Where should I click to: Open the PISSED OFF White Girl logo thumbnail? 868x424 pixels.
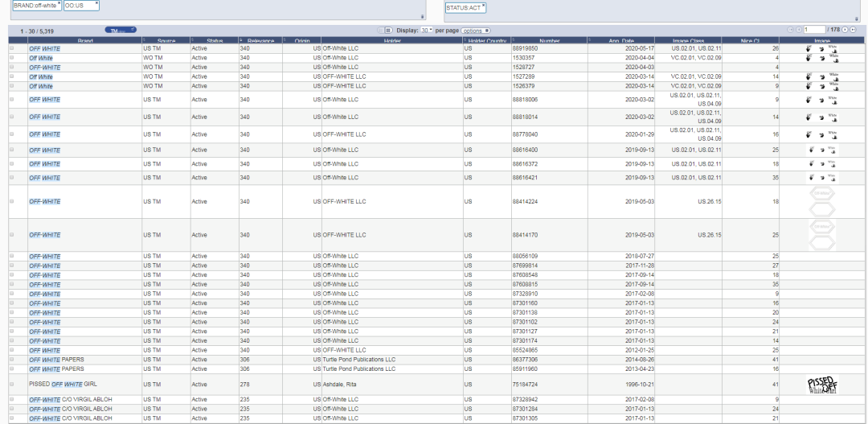tap(821, 385)
